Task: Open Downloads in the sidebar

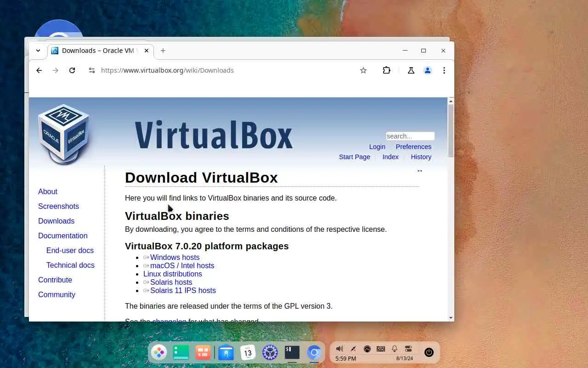Action: pyautogui.click(x=56, y=221)
